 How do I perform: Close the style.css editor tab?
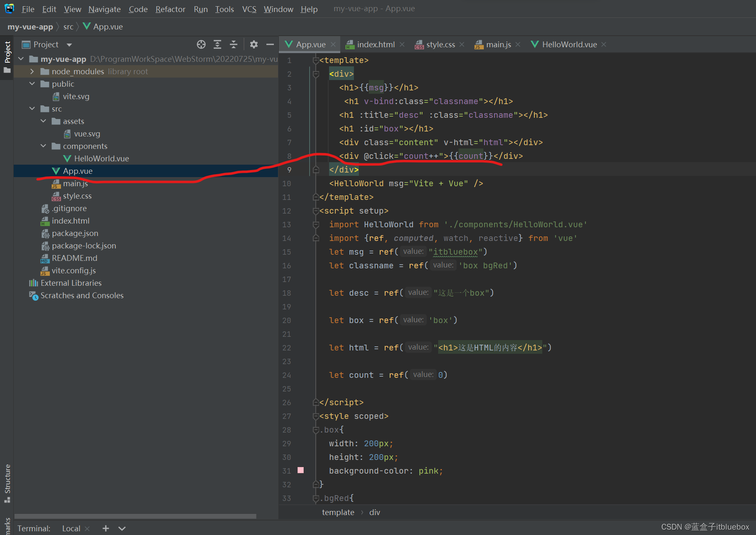tap(462, 44)
